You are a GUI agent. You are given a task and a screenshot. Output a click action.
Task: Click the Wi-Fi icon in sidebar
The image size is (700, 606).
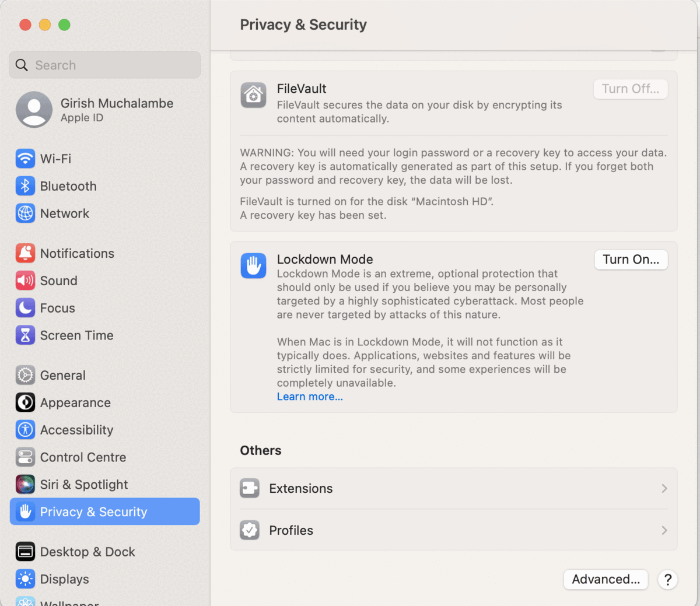(x=25, y=159)
